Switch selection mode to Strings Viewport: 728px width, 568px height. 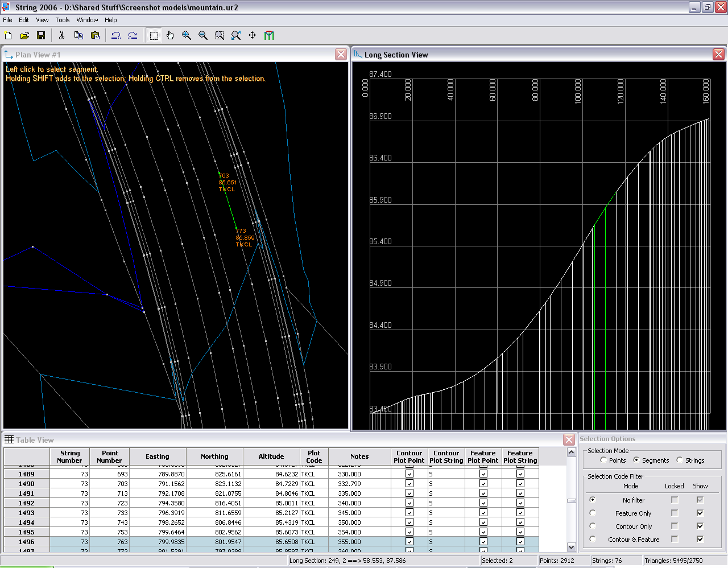[680, 460]
